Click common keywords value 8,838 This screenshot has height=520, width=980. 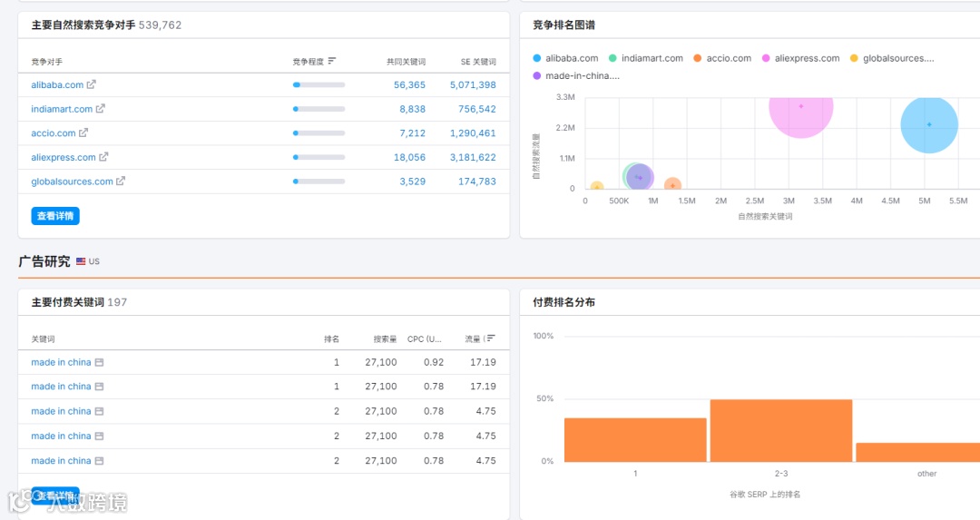pyautogui.click(x=413, y=110)
